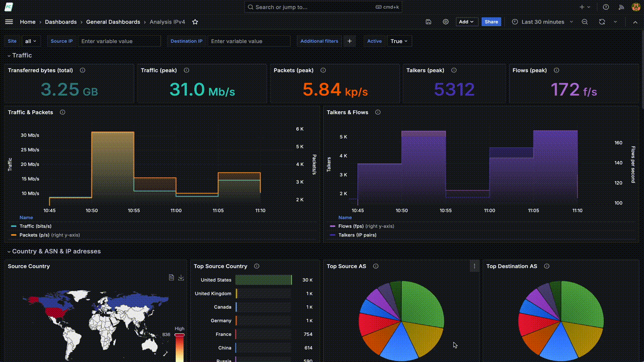Open the hamburger navigation menu
The width and height of the screenshot is (644, 362).
point(9,22)
